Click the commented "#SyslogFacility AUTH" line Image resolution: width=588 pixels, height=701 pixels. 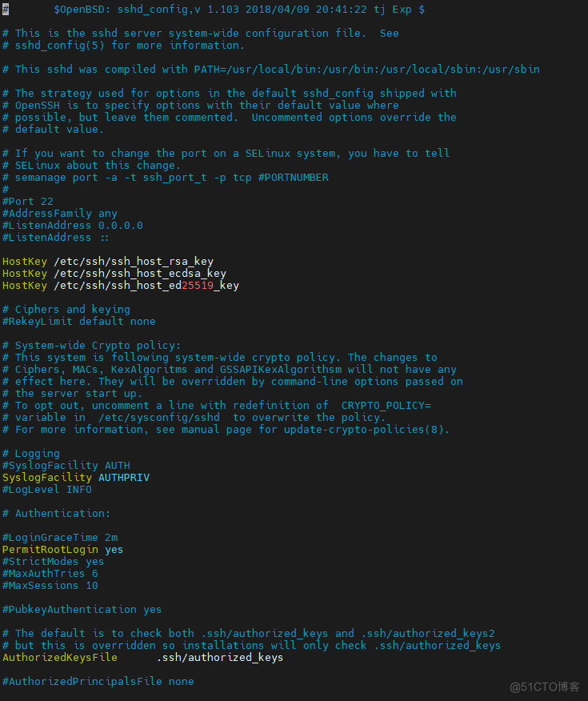pyautogui.click(x=66, y=466)
